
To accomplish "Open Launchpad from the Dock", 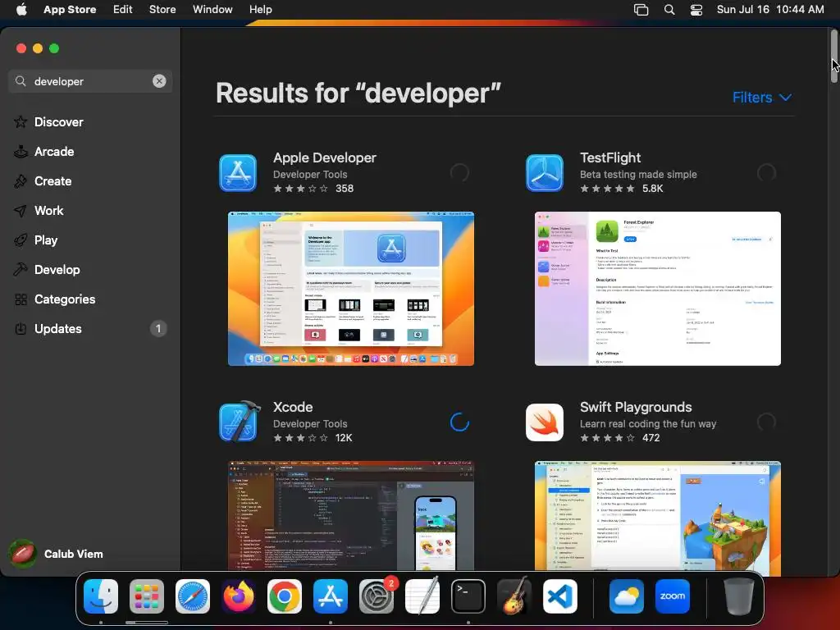I will [147, 596].
